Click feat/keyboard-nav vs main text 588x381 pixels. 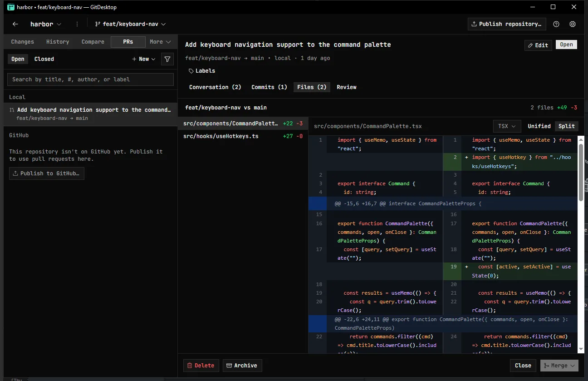(226, 108)
